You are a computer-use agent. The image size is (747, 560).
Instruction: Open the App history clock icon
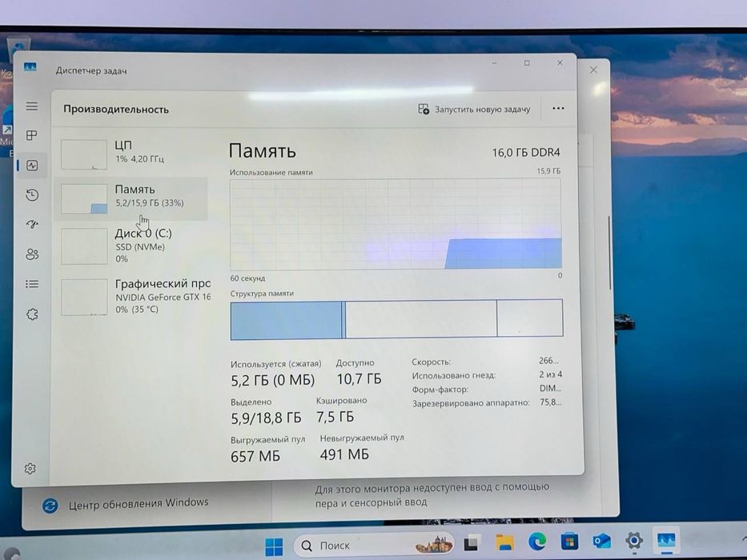pos(32,194)
